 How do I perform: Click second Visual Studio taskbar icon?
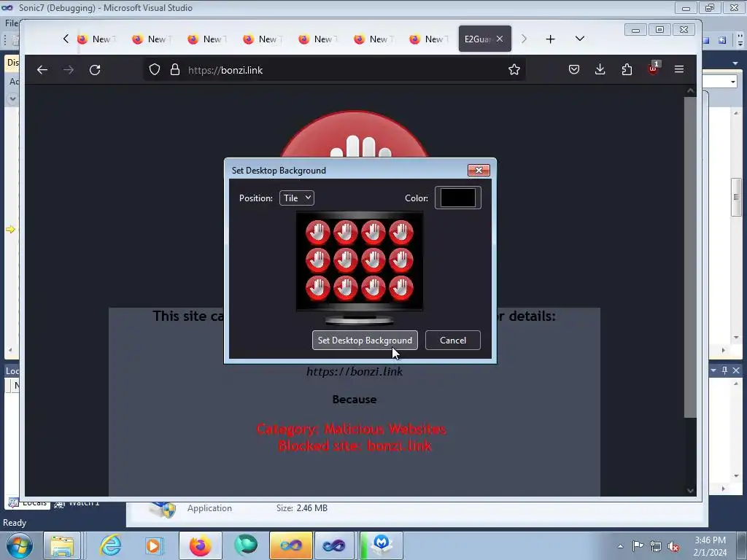coord(334,545)
